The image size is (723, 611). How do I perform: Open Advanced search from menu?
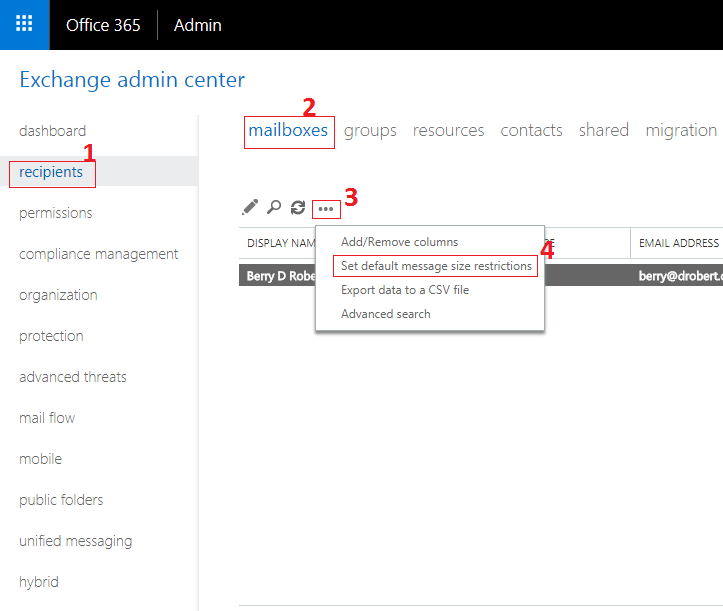tap(385, 314)
